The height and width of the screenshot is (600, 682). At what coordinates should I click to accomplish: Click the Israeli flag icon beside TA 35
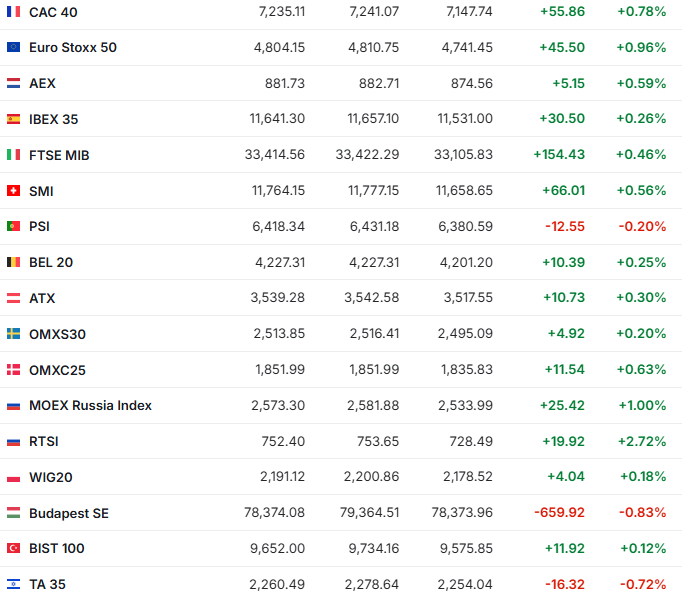click(13, 584)
